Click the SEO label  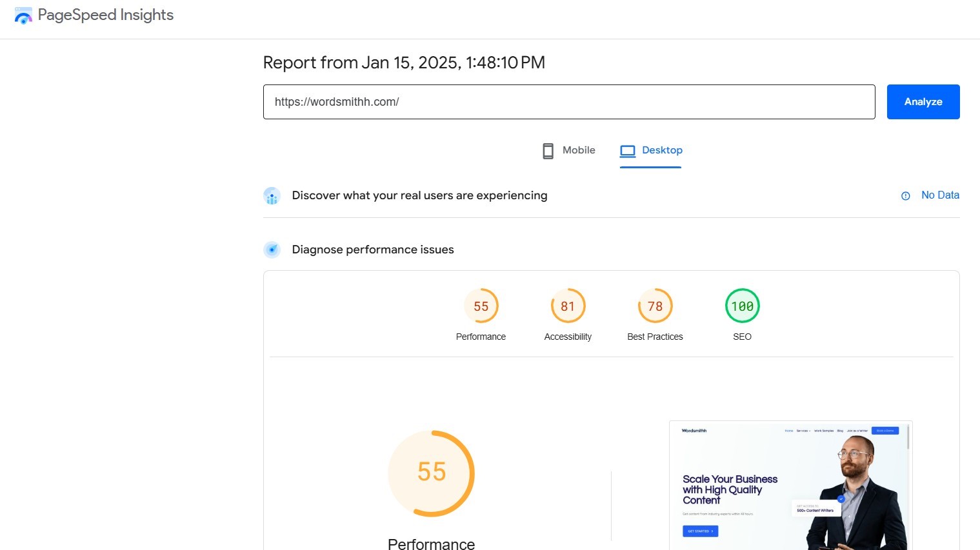coord(742,337)
